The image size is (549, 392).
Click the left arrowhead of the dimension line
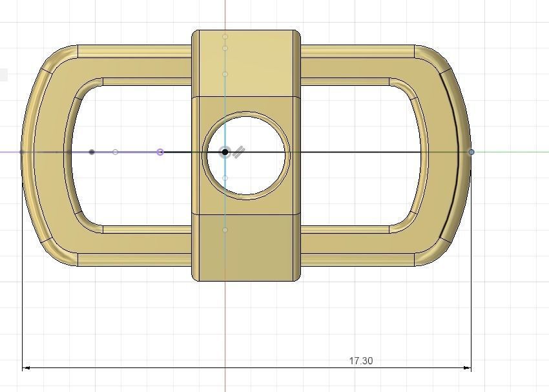(x=26, y=368)
